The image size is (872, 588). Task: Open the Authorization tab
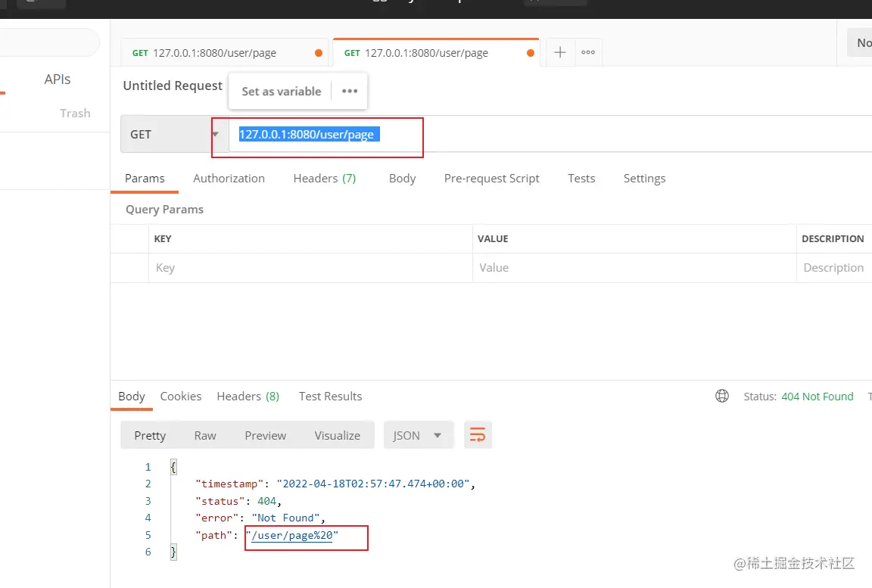click(x=229, y=179)
